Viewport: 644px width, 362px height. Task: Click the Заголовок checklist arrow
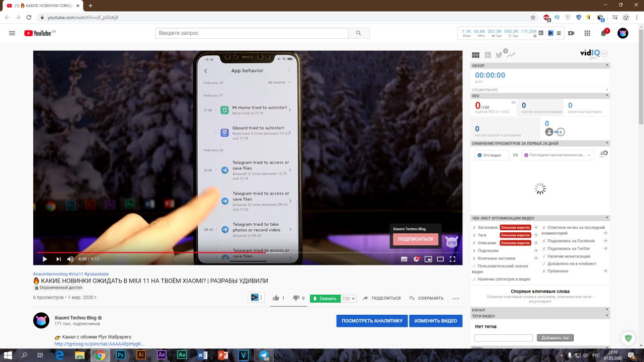[x=536, y=228]
